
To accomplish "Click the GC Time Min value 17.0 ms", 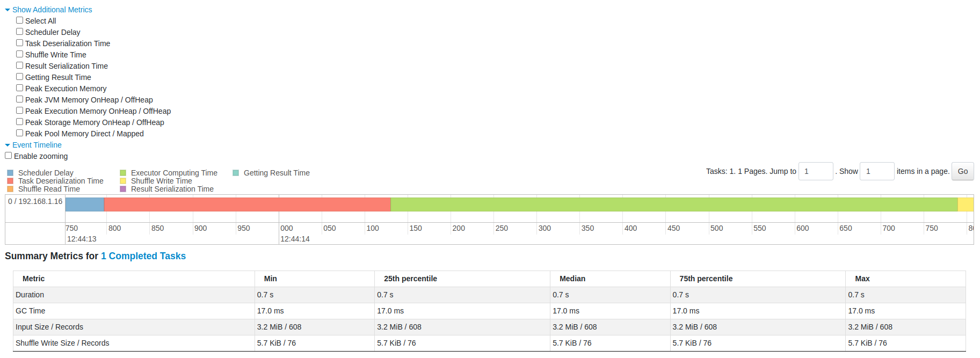I will [x=271, y=311].
